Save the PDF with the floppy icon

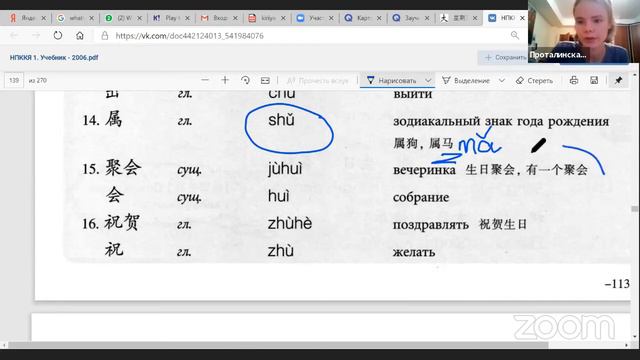tap(594, 80)
